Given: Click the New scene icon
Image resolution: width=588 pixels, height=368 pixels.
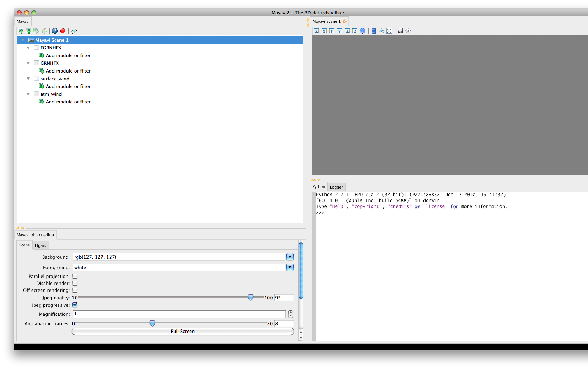Looking at the screenshot, I should [x=21, y=31].
